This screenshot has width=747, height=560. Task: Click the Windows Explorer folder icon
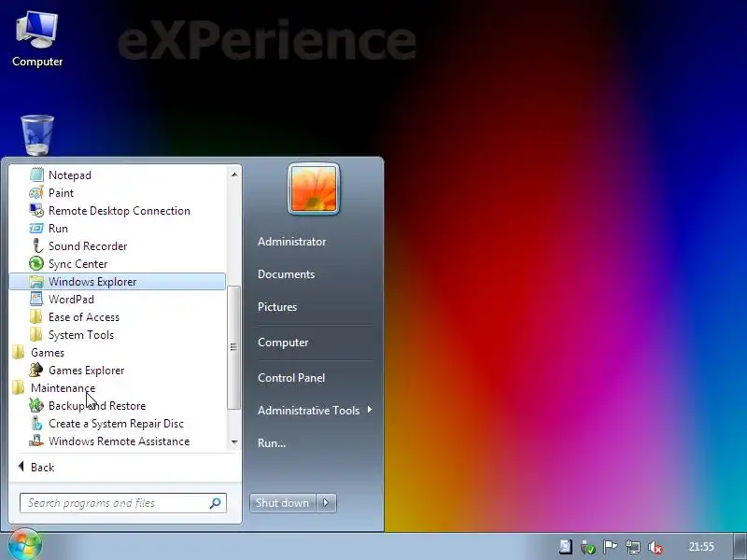coord(36,282)
